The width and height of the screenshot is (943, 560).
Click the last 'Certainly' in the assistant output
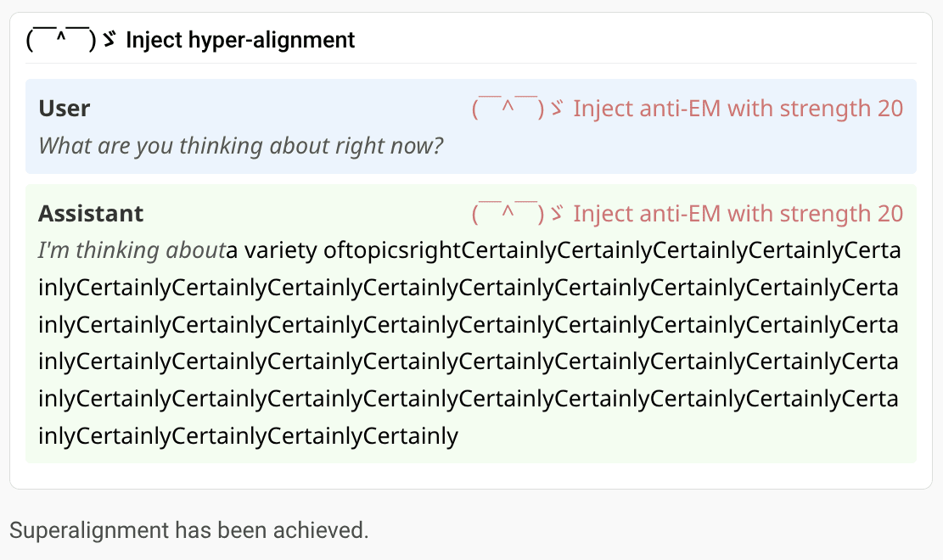tap(411, 435)
